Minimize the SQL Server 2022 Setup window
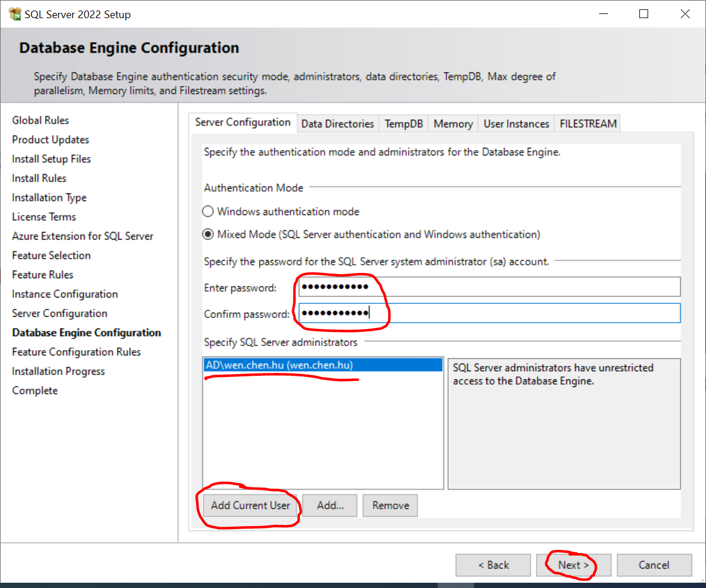This screenshot has width=706, height=588. [603, 14]
